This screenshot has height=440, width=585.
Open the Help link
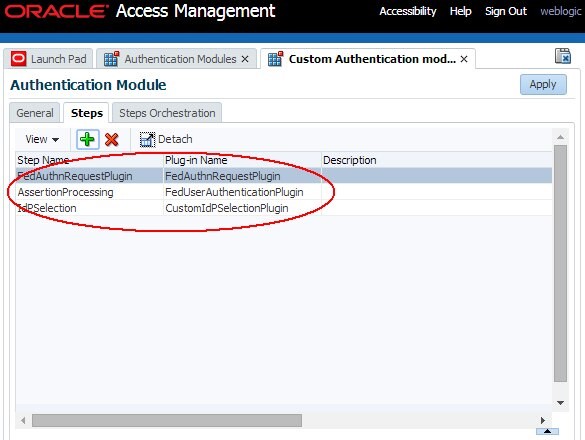(x=460, y=11)
